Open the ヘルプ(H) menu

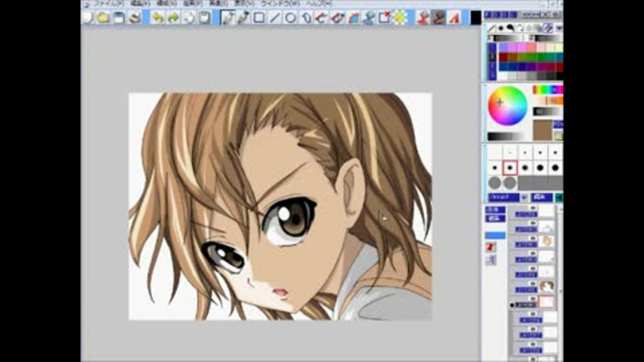coord(319,4)
